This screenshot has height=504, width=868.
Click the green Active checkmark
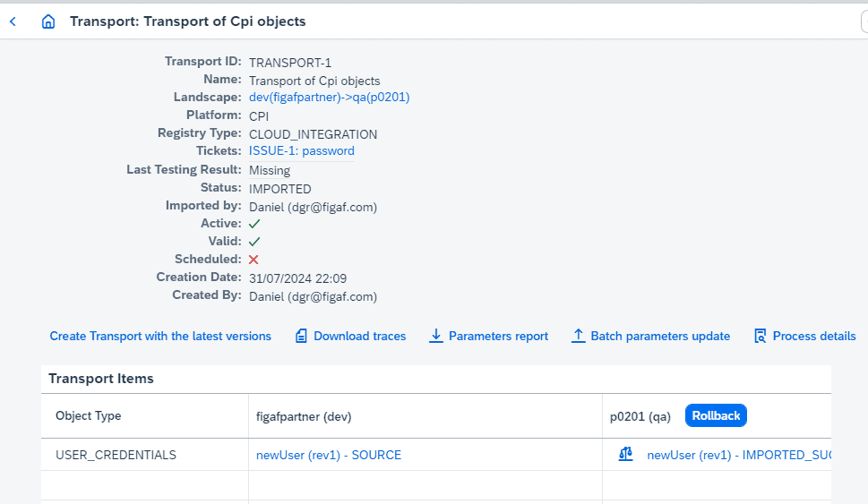254,224
